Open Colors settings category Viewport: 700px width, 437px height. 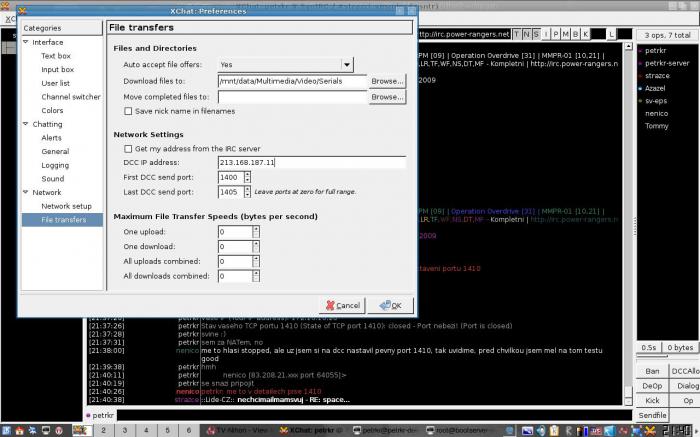tap(52, 110)
